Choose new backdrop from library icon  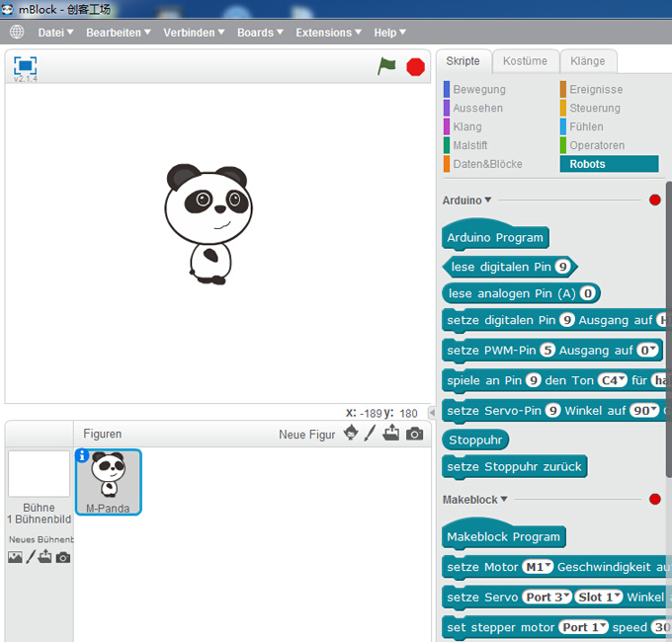15,557
